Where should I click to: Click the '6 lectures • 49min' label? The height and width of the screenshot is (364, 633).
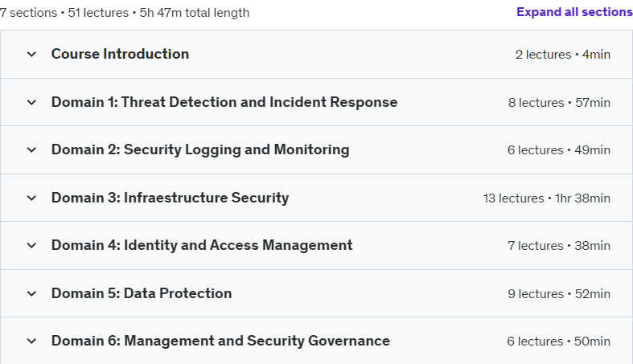pos(559,150)
